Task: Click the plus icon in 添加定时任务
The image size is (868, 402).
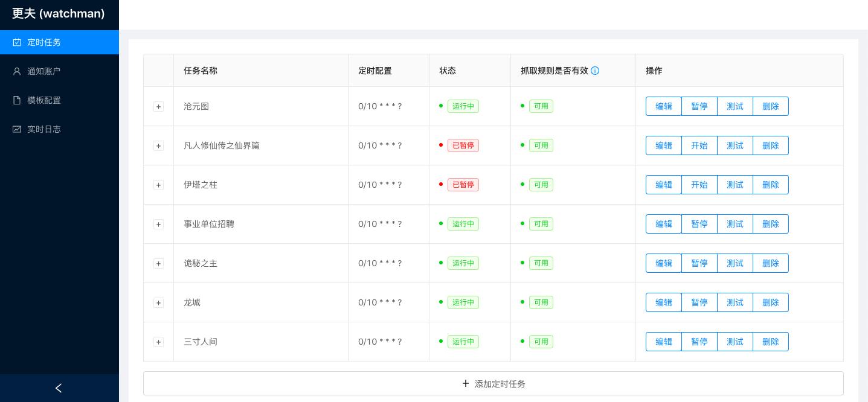Action: pyautogui.click(x=466, y=383)
